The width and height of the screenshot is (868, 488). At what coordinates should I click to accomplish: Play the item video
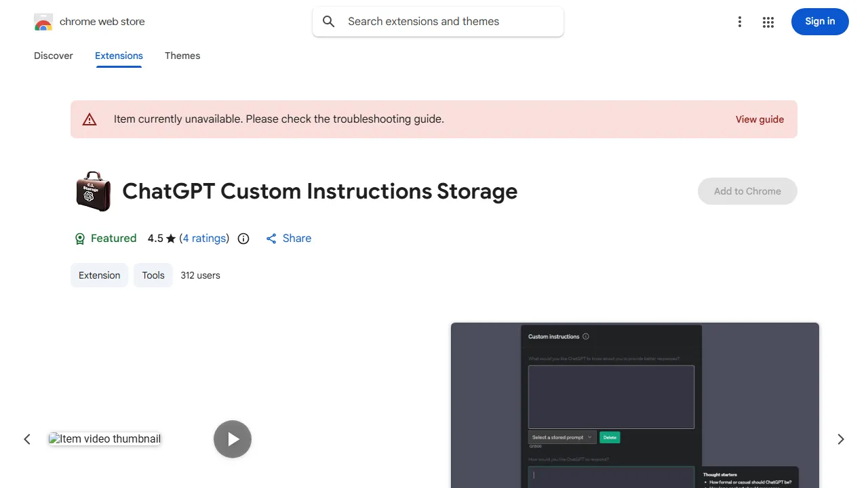click(233, 439)
